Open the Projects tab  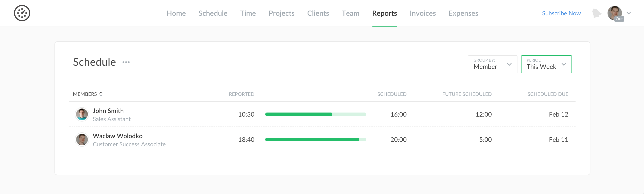click(281, 13)
